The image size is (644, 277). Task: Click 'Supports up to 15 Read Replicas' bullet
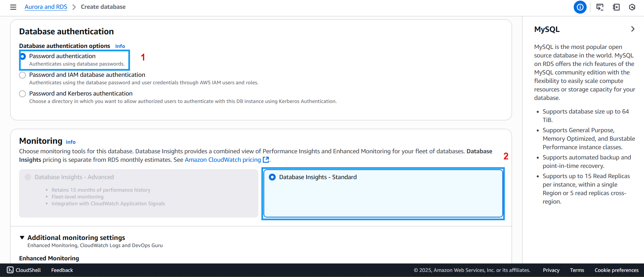point(586,189)
